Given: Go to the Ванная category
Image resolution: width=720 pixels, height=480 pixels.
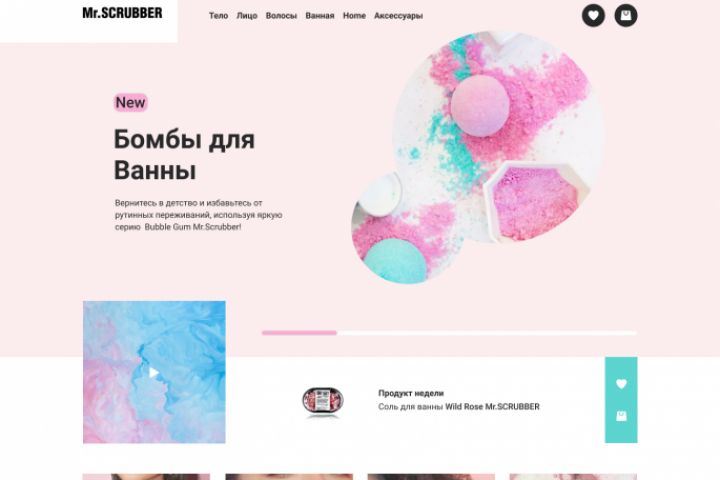Looking at the screenshot, I should [320, 16].
